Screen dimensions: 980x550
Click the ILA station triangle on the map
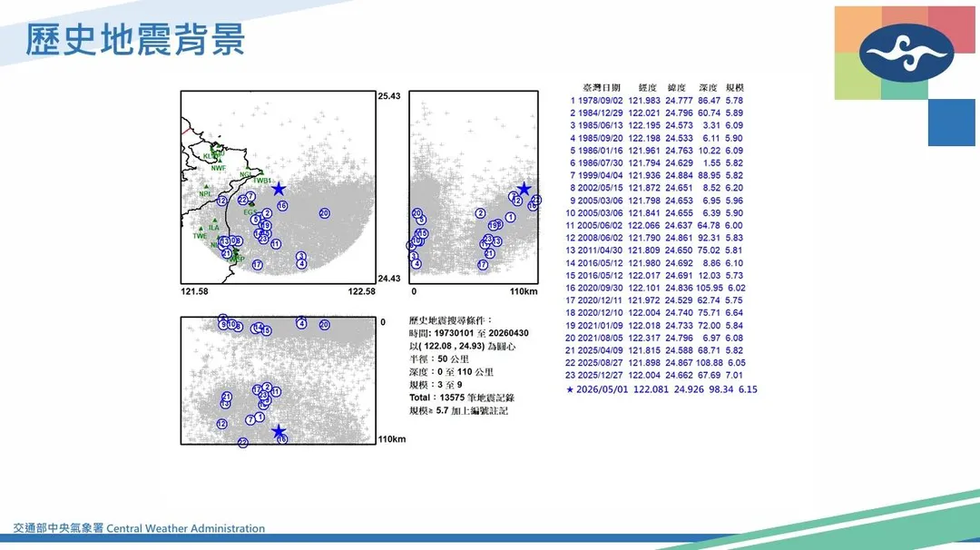pyautogui.click(x=214, y=221)
